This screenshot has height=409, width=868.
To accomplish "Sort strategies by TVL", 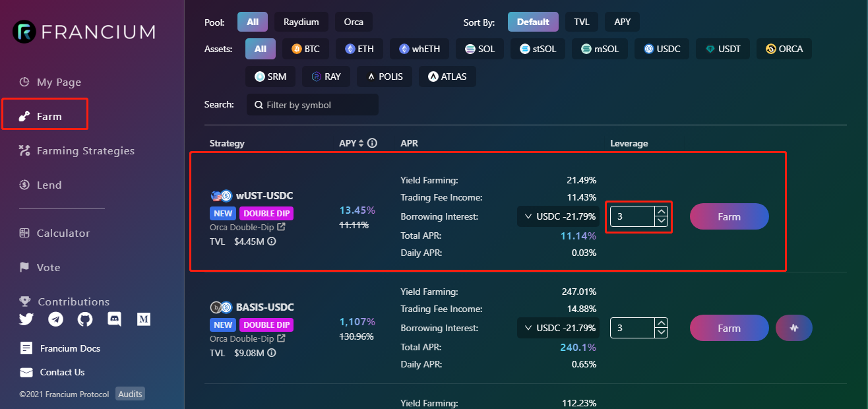I will [x=582, y=22].
